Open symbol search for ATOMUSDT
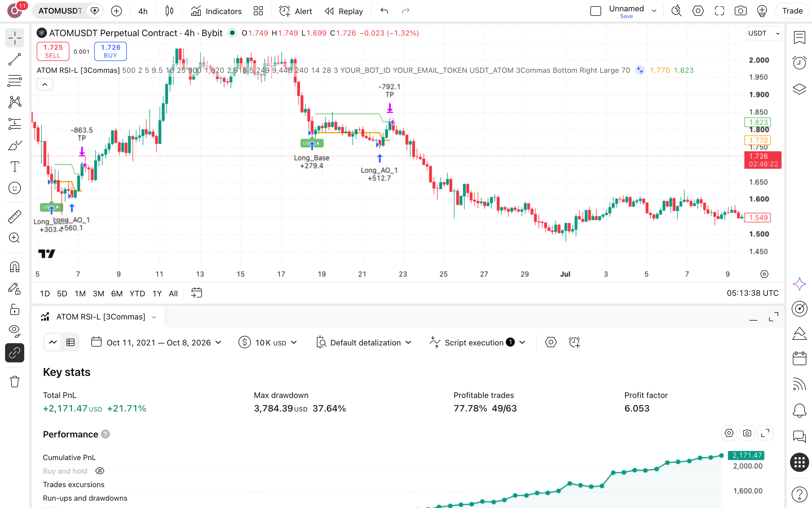 pos(60,11)
